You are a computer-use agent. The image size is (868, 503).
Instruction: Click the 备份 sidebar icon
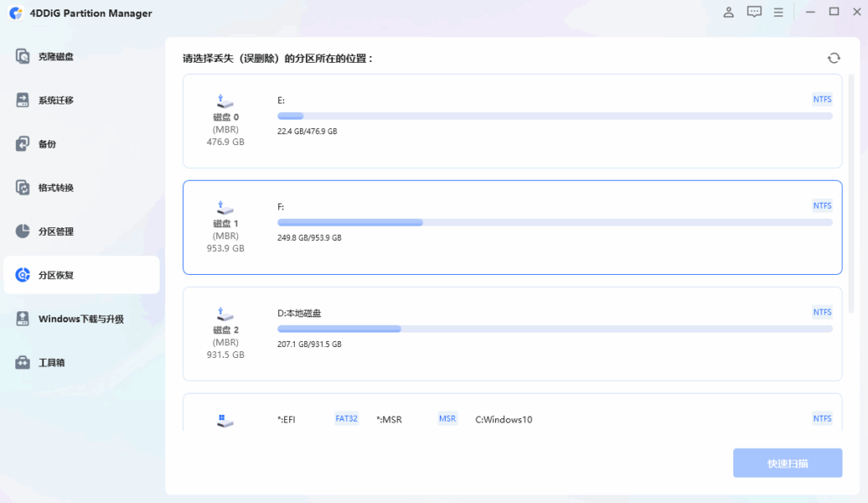coord(23,143)
